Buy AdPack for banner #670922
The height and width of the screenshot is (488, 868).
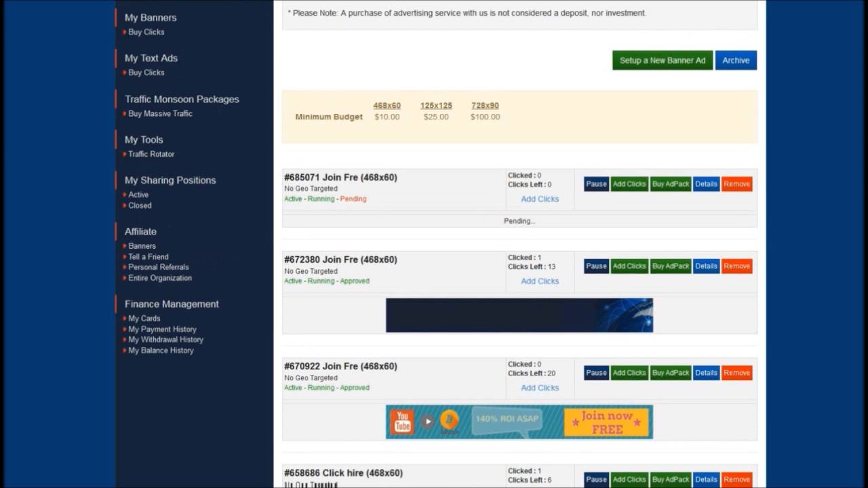coord(671,373)
